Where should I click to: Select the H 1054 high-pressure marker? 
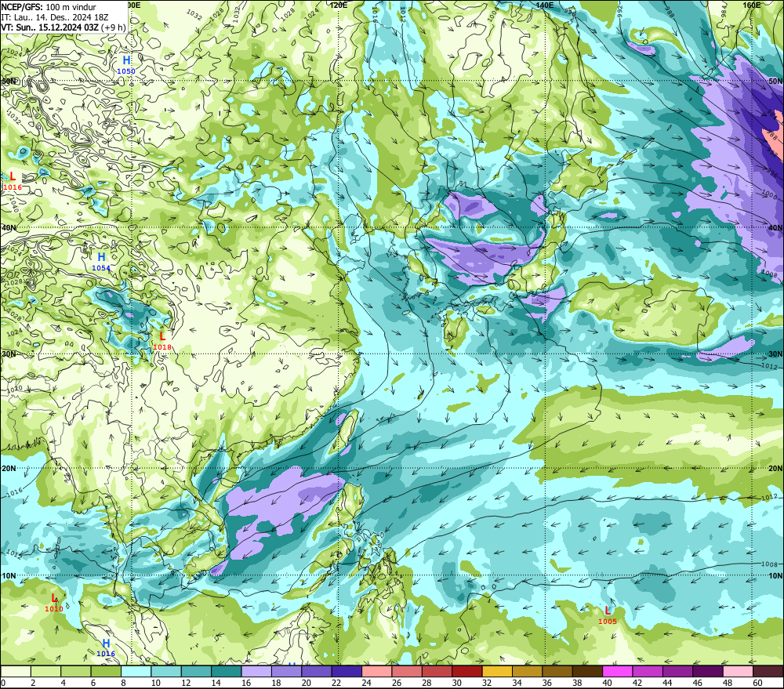tap(101, 262)
